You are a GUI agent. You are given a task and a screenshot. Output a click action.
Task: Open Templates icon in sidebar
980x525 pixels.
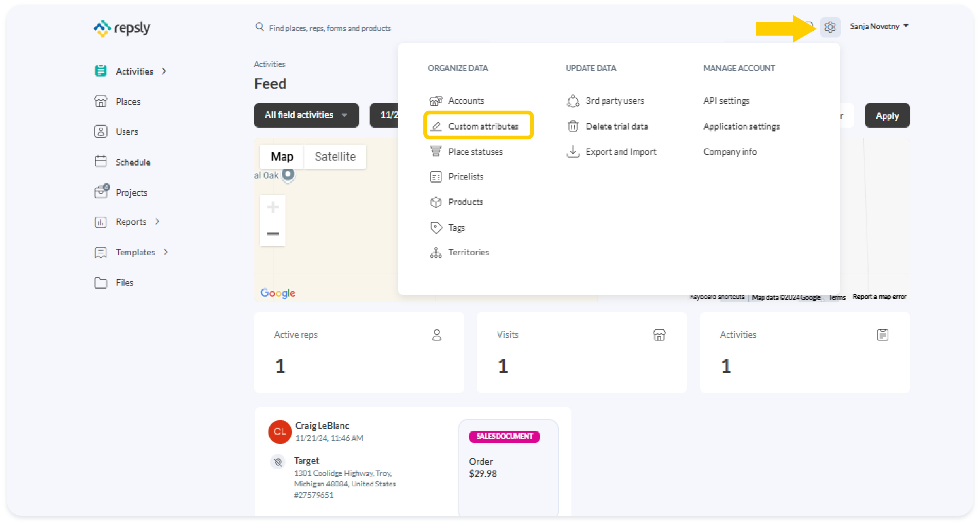tap(100, 252)
